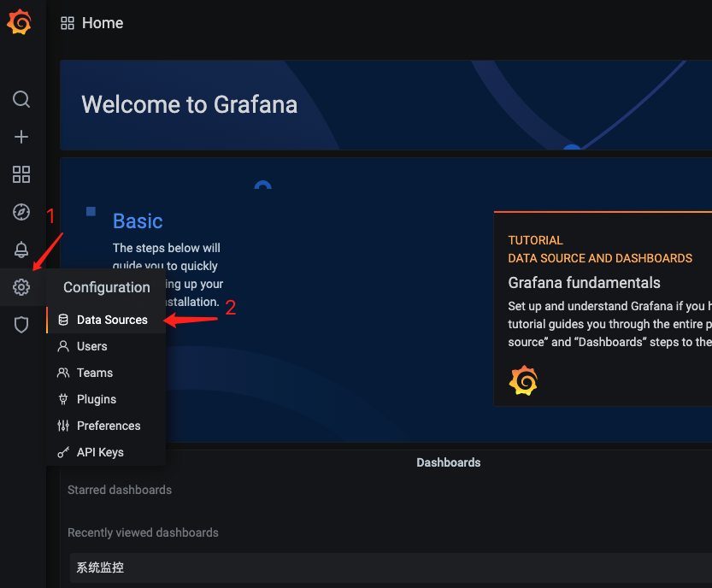
Task: Select API Keys in Configuration menu
Action: pyautogui.click(x=106, y=452)
